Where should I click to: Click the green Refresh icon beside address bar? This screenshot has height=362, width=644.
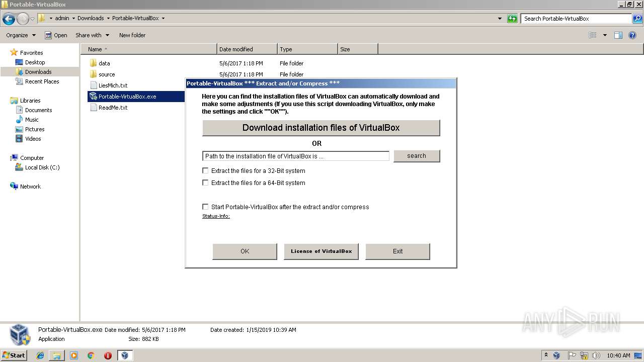[512, 19]
